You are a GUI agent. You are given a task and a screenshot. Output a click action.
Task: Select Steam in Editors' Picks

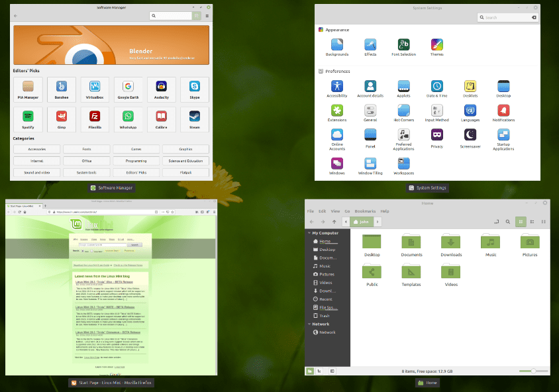point(195,119)
